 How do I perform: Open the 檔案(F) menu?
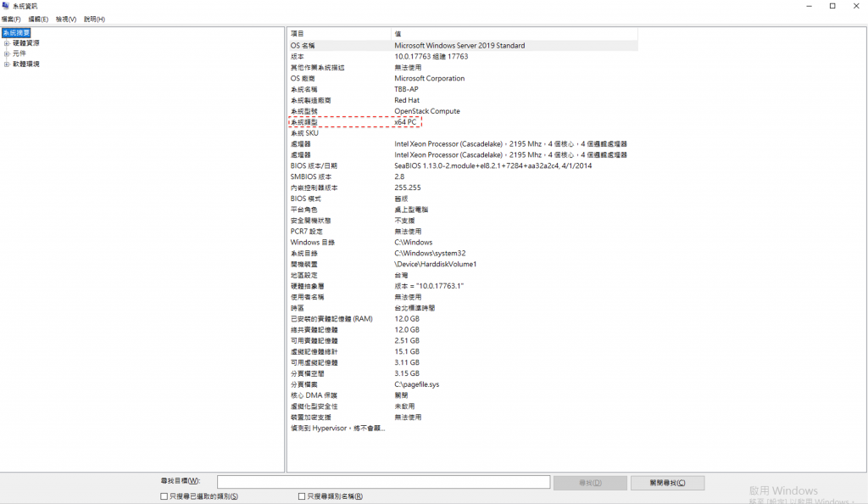point(11,20)
